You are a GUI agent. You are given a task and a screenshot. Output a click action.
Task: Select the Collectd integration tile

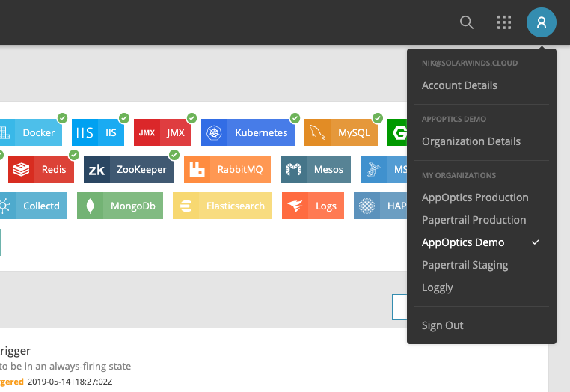click(34, 206)
